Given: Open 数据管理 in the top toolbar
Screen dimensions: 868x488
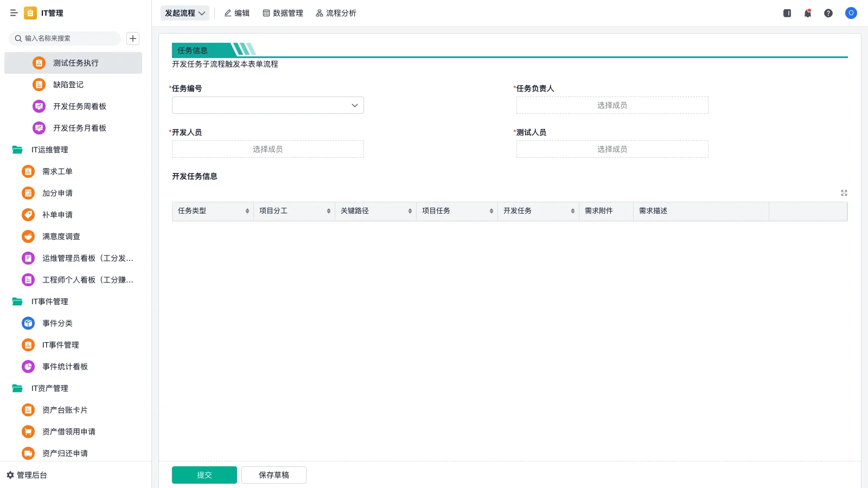Looking at the screenshot, I should (283, 13).
